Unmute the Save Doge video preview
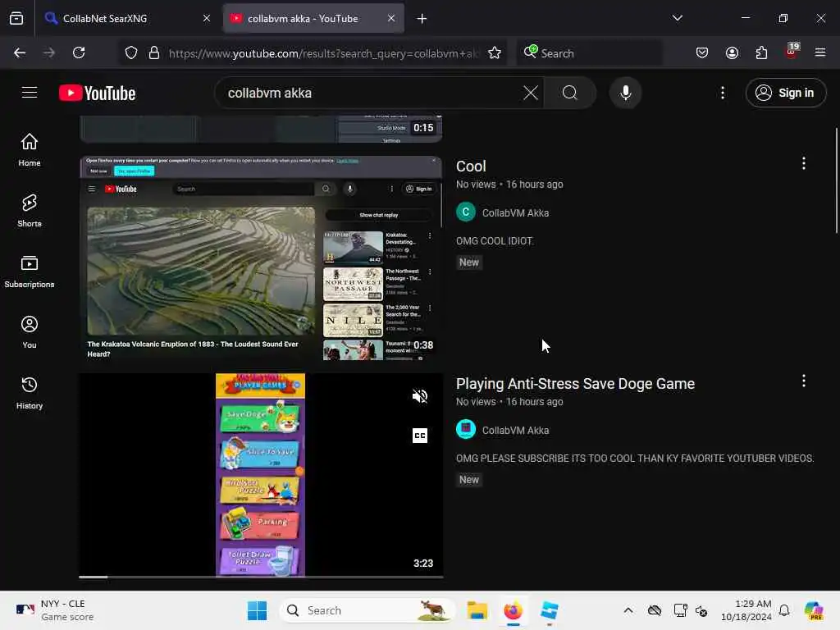The image size is (840, 630). click(420, 396)
